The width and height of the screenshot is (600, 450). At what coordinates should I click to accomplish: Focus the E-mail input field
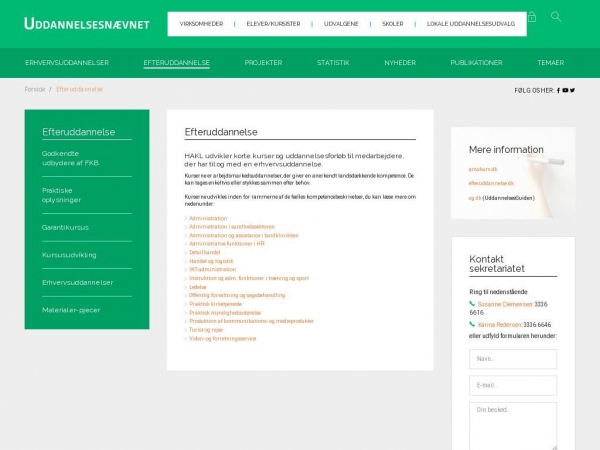pyautogui.click(x=513, y=384)
